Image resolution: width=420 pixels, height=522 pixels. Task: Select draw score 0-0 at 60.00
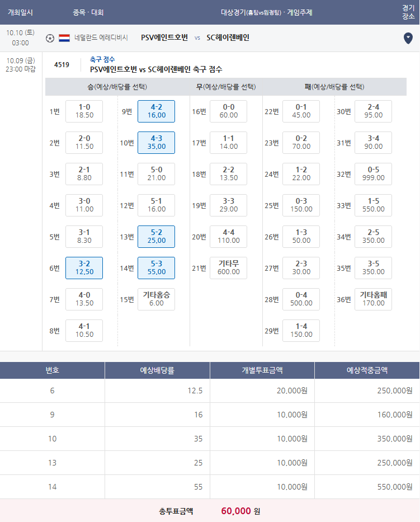(x=229, y=111)
